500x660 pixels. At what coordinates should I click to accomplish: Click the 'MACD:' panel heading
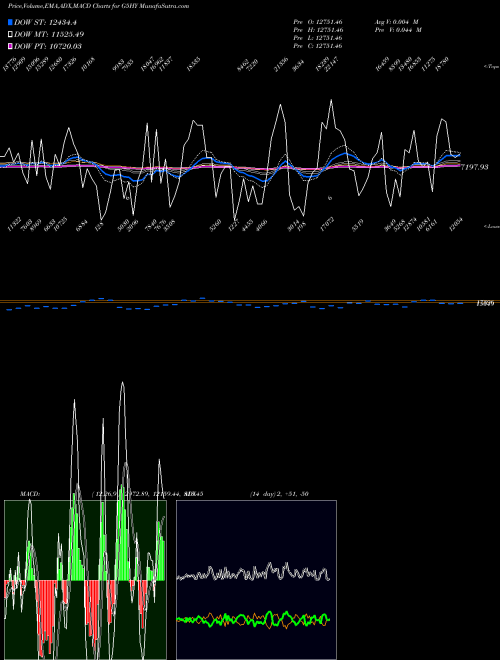point(30,494)
